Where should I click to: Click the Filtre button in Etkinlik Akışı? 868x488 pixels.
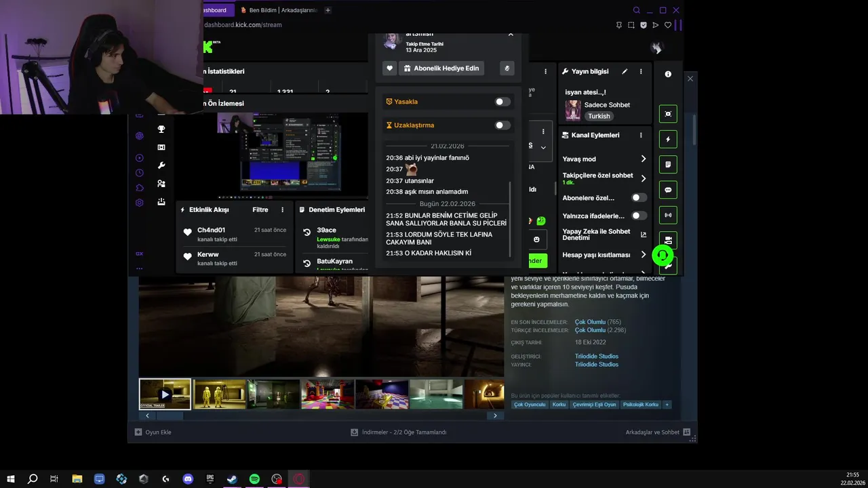point(260,209)
